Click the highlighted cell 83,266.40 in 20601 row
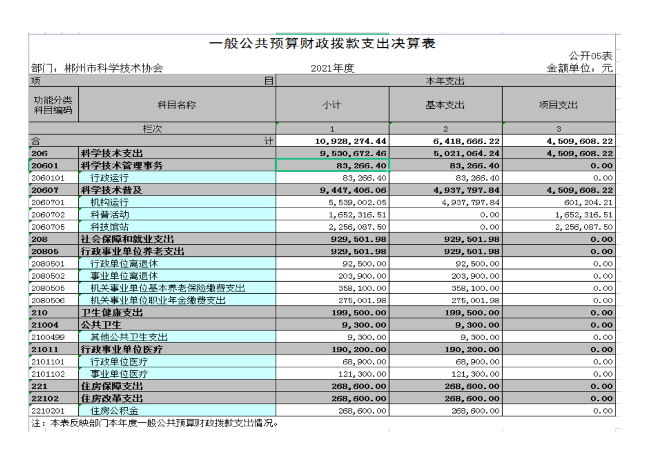This screenshot has height=459, width=650. click(x=332, y=165)
